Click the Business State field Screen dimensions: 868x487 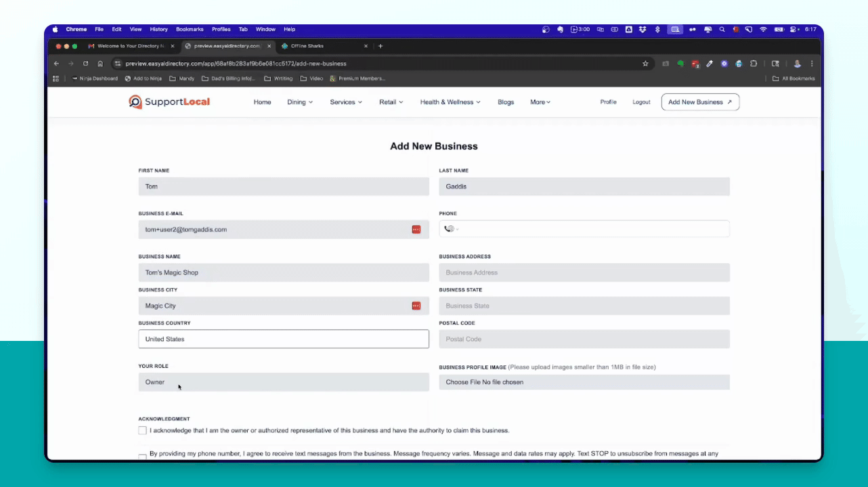tap(584, 306)
